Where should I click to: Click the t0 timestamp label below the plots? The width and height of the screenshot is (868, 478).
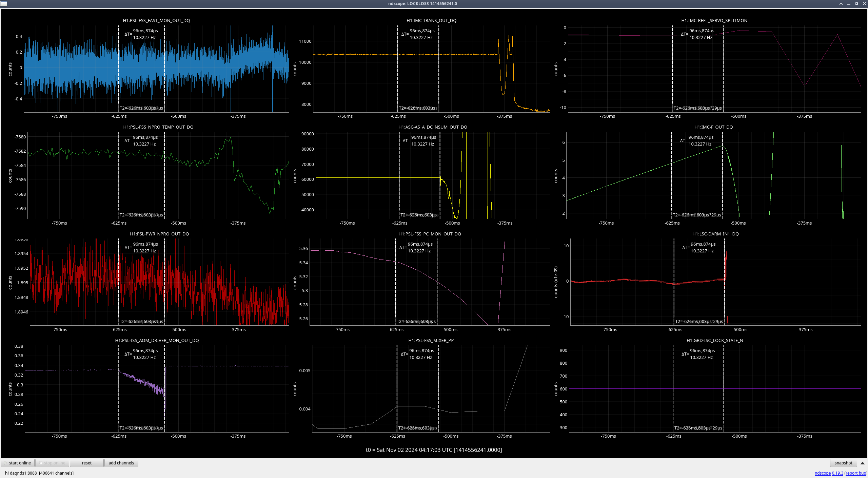coord(434,450)
